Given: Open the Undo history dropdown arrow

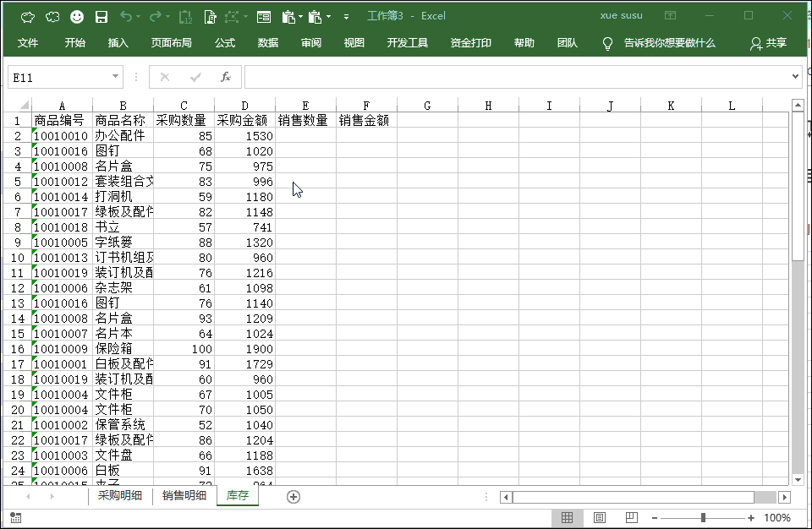Looking at the screenshot, I should tap(138, 16).
